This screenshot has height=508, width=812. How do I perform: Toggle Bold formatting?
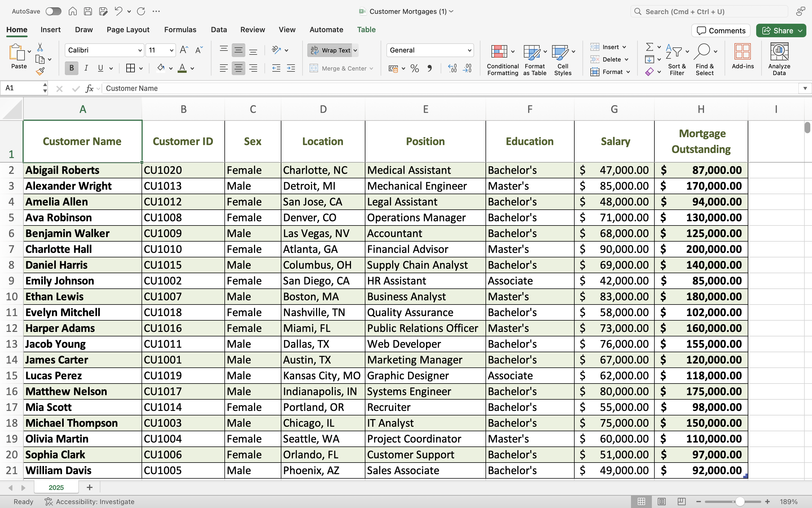tap(71, 69)
